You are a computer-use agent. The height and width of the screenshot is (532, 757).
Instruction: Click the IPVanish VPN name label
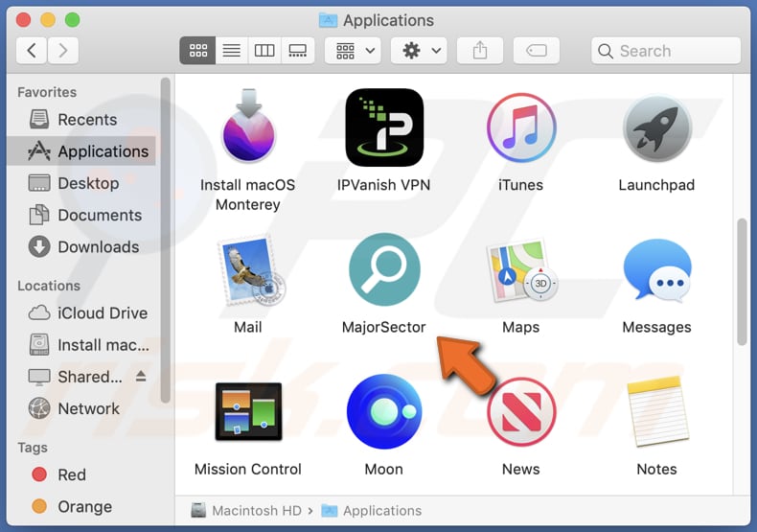point(383,185)
